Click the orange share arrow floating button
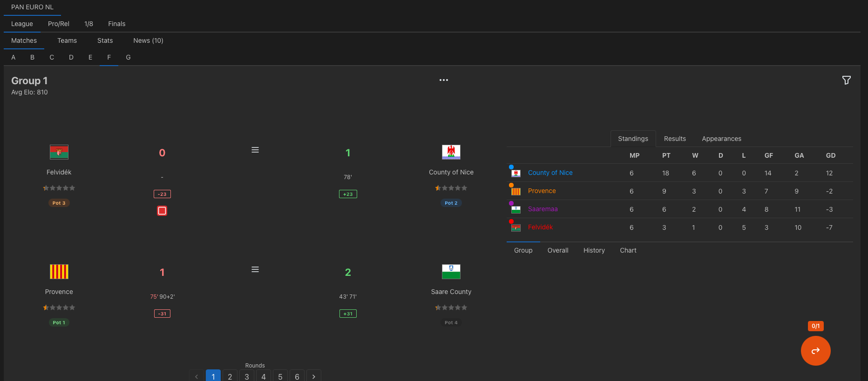 (815, 351)
